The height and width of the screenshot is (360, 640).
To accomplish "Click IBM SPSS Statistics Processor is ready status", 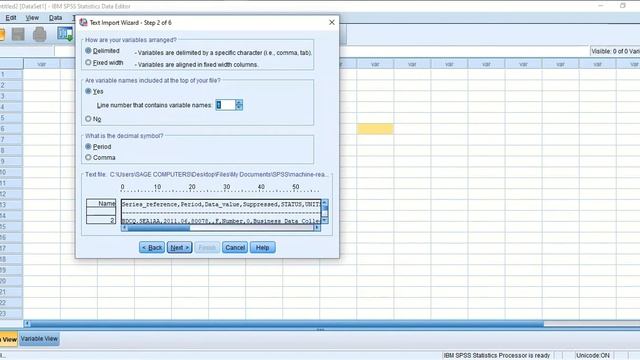I will coord(497,356).
